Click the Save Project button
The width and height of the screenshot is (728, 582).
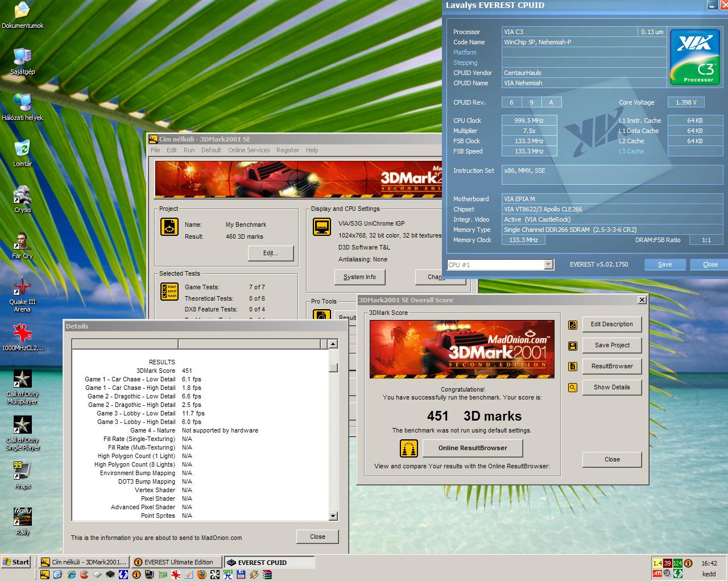(612, 346)
